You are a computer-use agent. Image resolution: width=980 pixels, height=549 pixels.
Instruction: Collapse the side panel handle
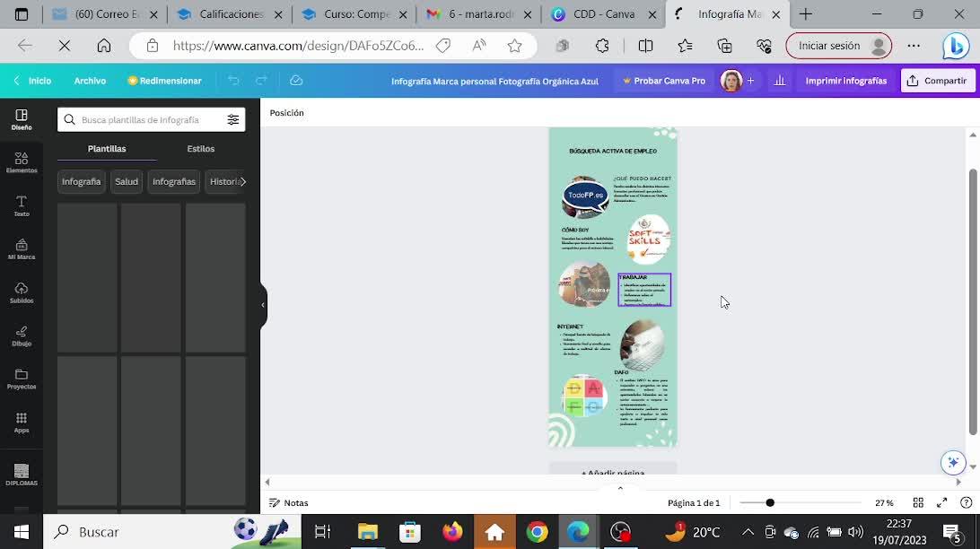(263, 305)
